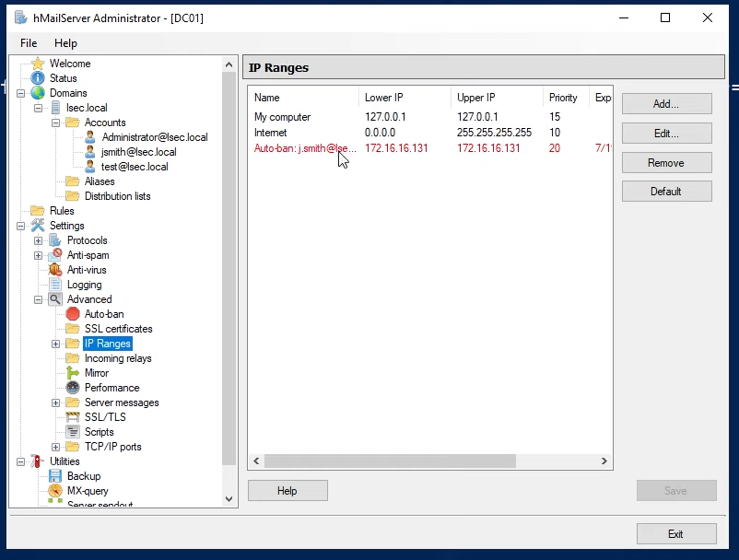
Task: Click the MX-query icon
Action: pos(55,491)
